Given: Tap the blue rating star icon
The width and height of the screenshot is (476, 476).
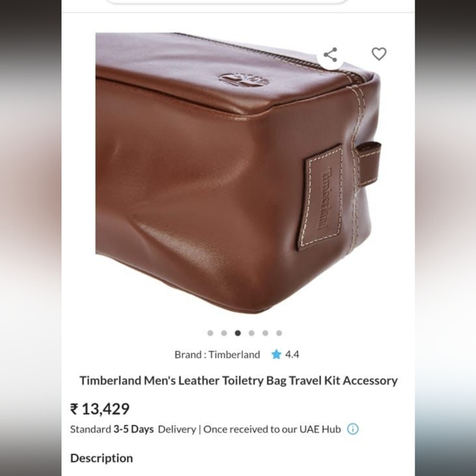Looking at the screenshot, I should (x=277, y=355).
